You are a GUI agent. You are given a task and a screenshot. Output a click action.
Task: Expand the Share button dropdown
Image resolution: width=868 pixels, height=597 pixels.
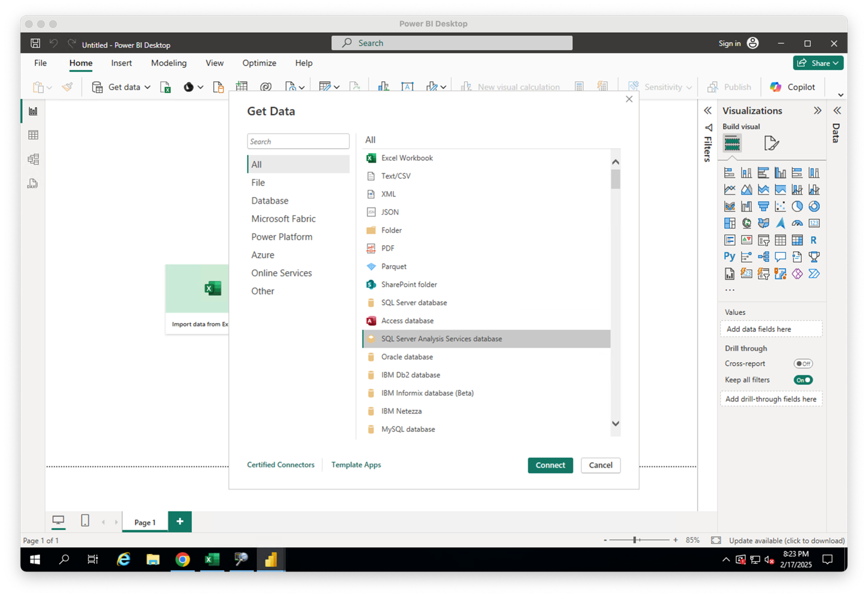point(836,63)
